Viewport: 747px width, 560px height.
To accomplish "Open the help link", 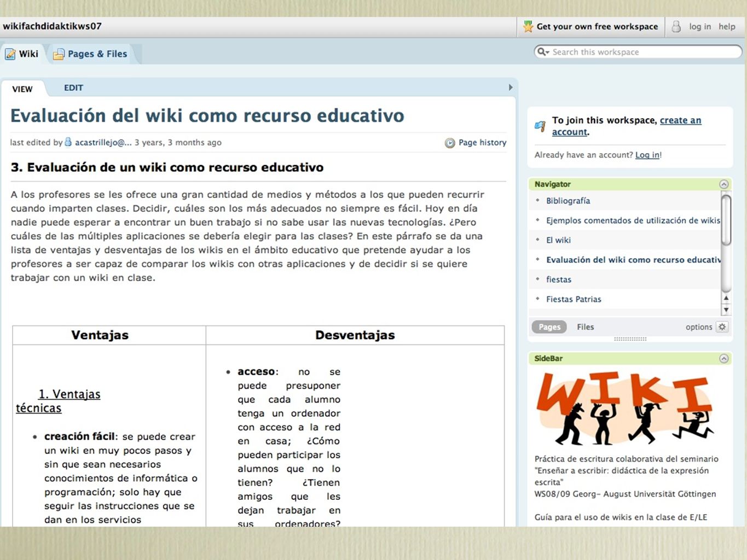I will click(727, 26).
